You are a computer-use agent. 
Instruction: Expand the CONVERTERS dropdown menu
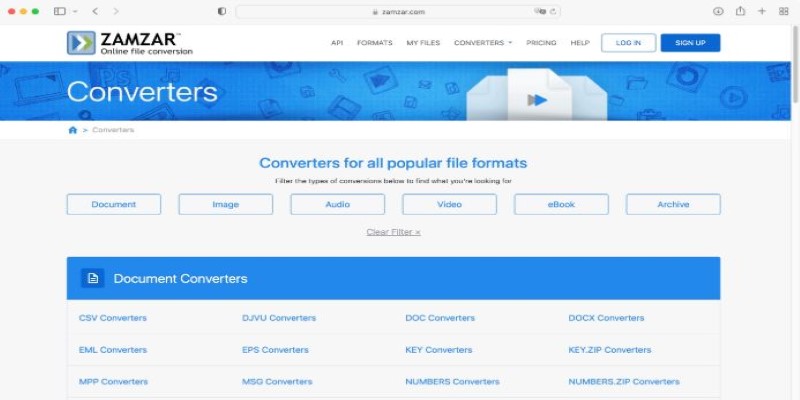483,43
